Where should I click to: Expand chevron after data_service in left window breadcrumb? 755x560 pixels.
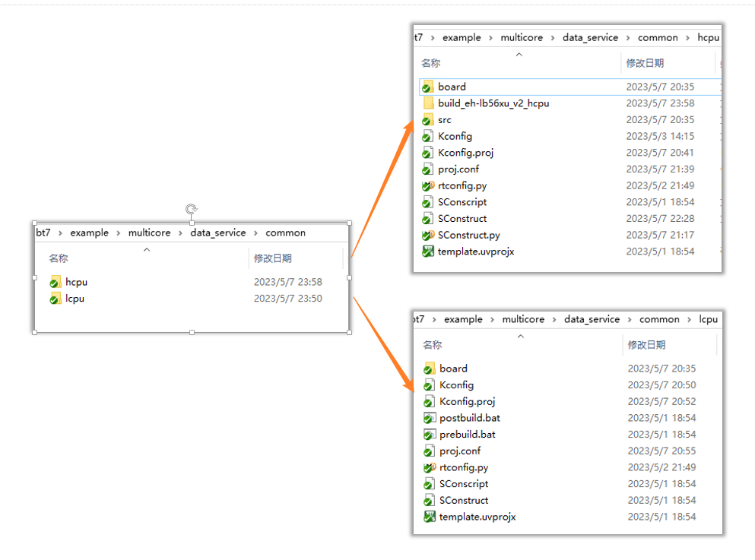pos(255,233)
